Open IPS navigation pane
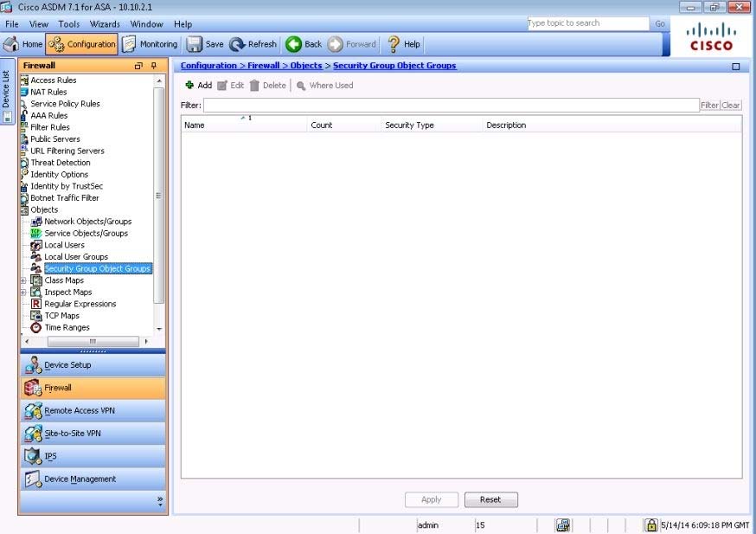Image resolution: width=756 pixels, height=534 pixels. pos(93,456)
